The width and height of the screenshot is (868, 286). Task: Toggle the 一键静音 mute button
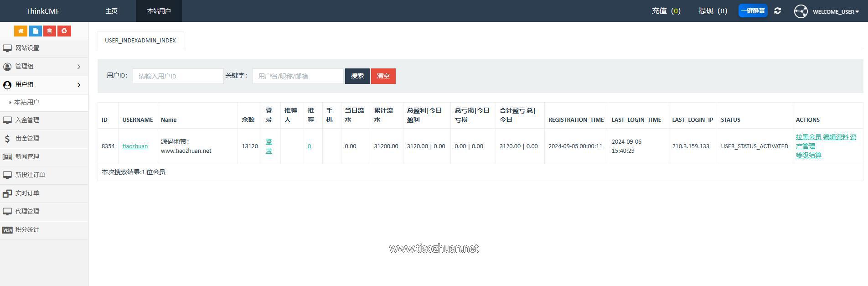pyautogui.click(x=753, y=10)
